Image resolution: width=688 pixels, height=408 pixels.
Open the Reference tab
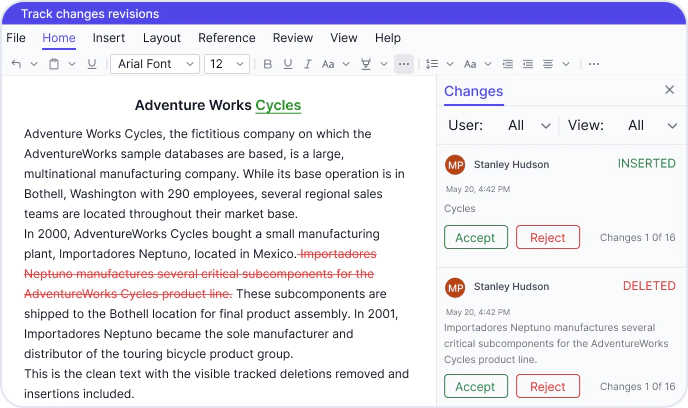227,38
